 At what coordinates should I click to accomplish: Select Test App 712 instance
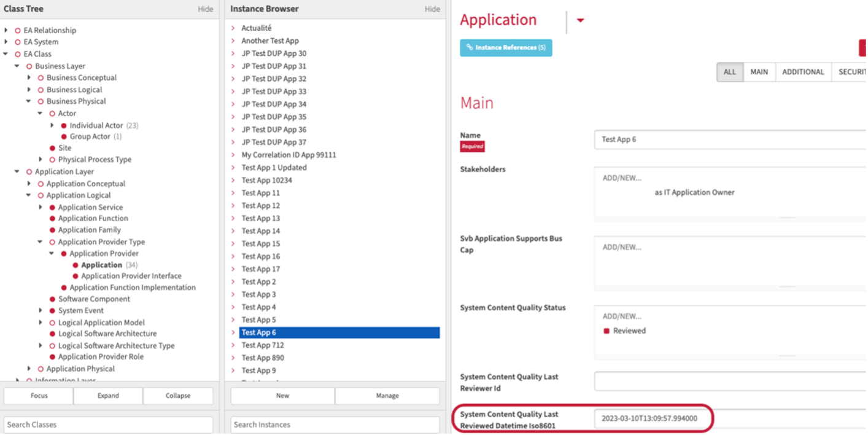(x=263, y=345)
